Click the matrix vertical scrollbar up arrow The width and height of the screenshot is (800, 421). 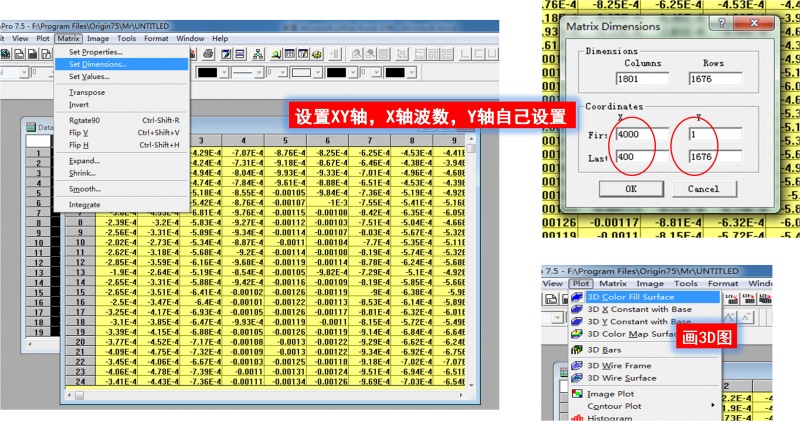pos(471,139)
